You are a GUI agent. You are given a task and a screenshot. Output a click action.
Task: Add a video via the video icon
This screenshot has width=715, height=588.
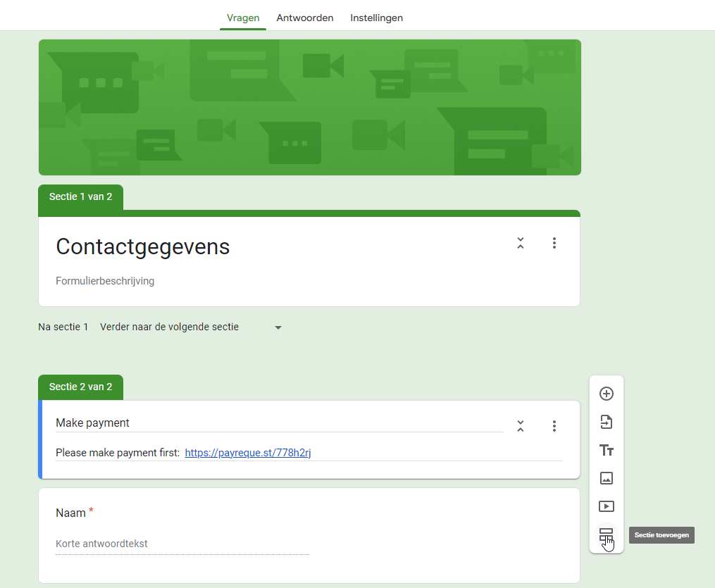pyautogui.click(x=606, y=506)
